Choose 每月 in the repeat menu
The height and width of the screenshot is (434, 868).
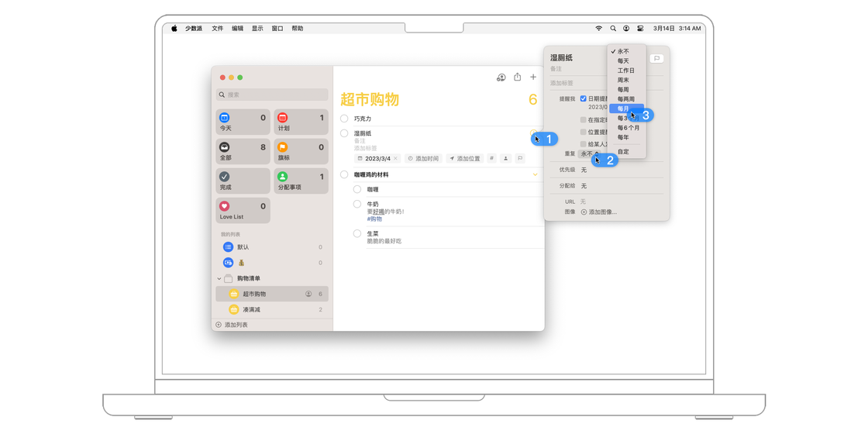(x=627, y=108)
